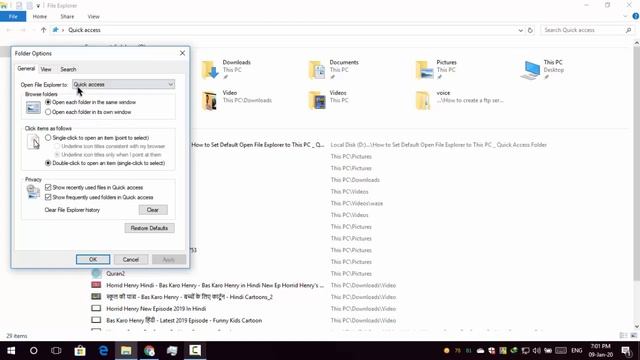Open the File Explorer help icon
Screen dimensions: 640x360
[636, 16]
